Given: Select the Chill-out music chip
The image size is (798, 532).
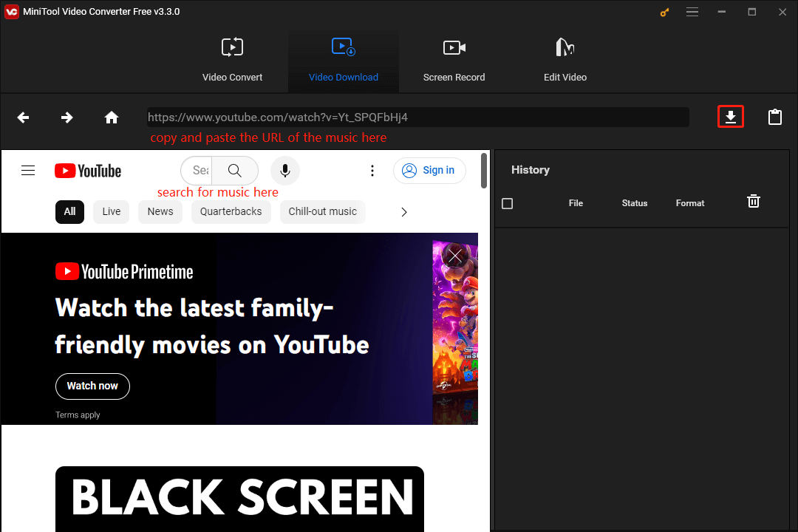Looking at the screenshot, I should point(323,212).
